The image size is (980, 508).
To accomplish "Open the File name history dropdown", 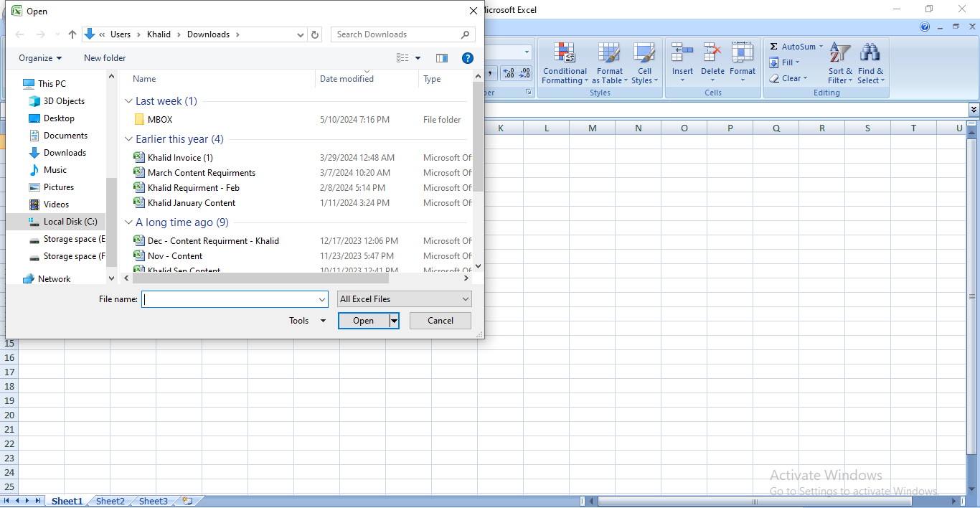I will [x=322, y=299].
